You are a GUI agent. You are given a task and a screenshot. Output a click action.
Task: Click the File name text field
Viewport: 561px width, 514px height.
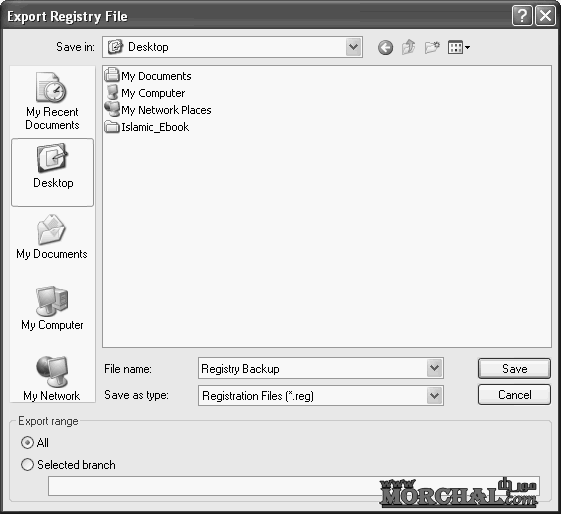(313, 368)
